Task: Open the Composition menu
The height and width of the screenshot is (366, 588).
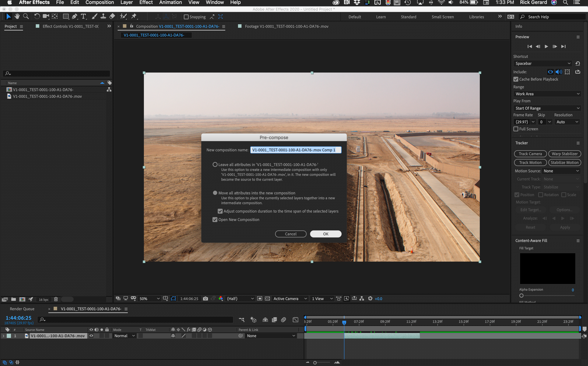Action: coord(99,2)
